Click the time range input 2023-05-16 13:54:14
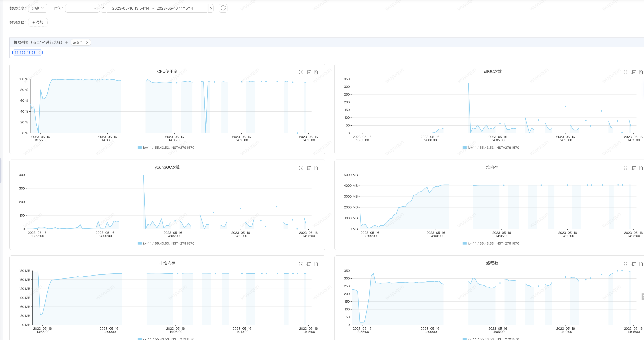The height and width of the screenshot is (340, 644). click(x=131, y=8)
